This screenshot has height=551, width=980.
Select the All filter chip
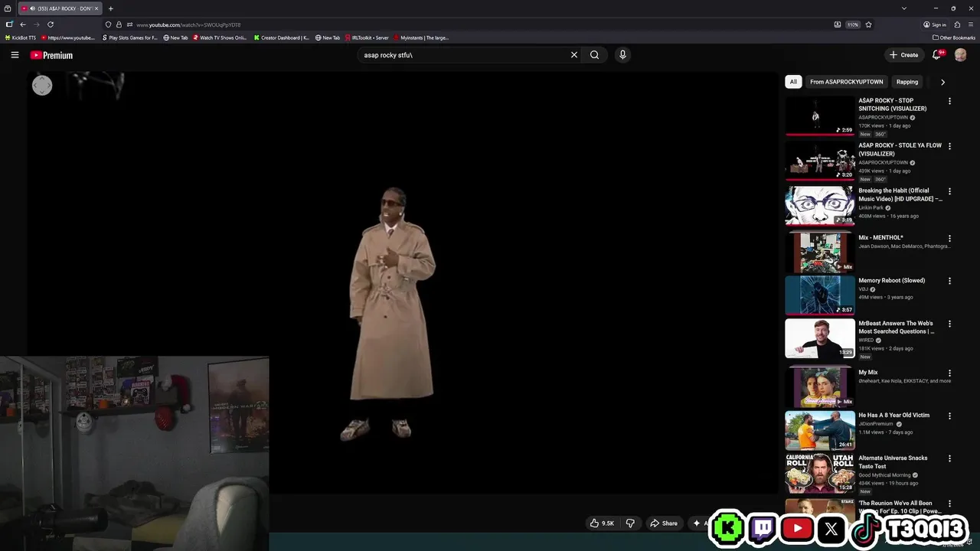pos(793,82)
